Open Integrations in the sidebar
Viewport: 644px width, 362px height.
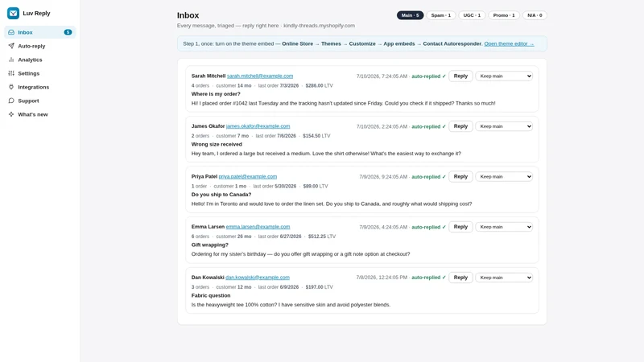click(x=39, y=87)
